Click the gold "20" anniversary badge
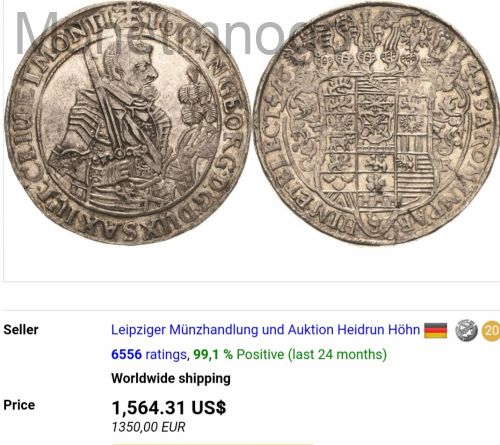This screenshot has height=445, width=500. [491, 330]
